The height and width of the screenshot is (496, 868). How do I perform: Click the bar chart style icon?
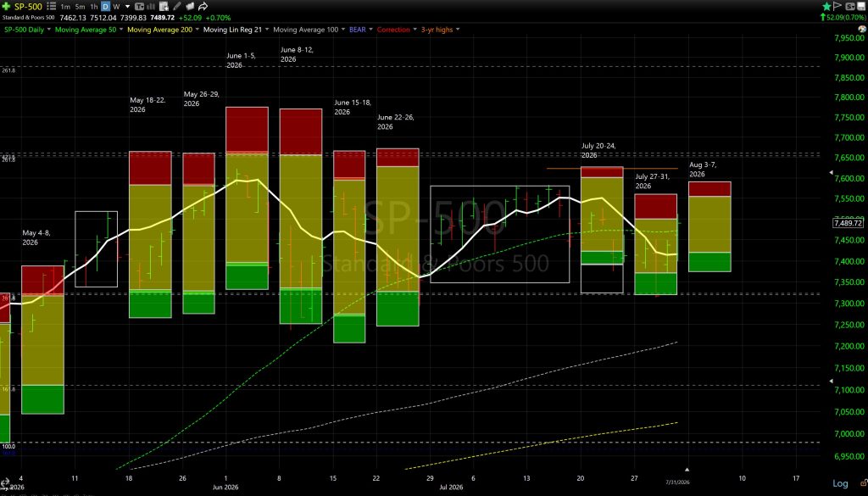click(151, 7)
